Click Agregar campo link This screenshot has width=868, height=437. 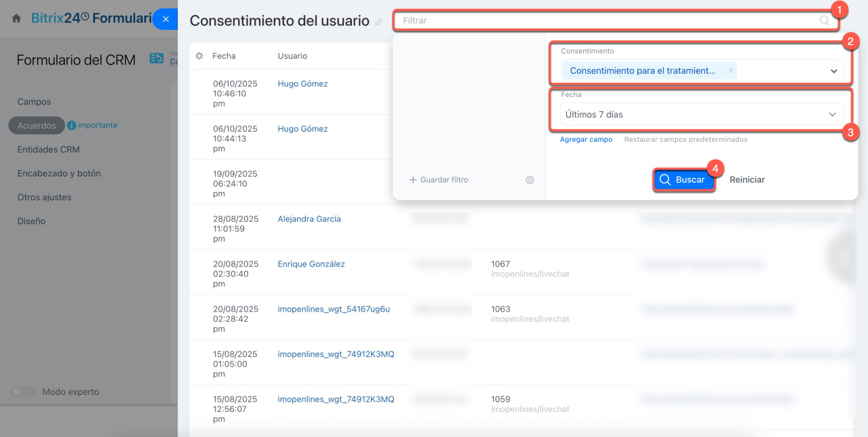[x=586, y=140]
